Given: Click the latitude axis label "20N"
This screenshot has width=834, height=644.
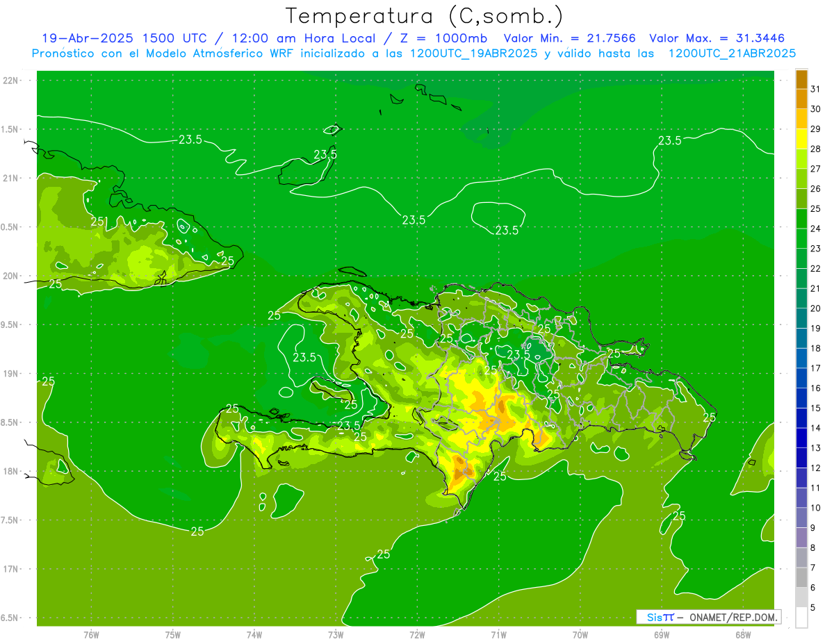Looking at the screenshot, I should (x=12, y=276).
